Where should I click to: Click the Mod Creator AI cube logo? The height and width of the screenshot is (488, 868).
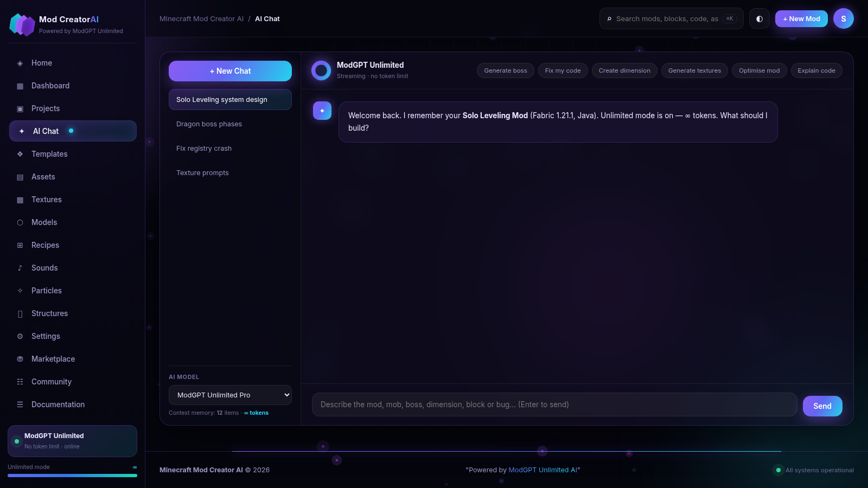[22, 25]
